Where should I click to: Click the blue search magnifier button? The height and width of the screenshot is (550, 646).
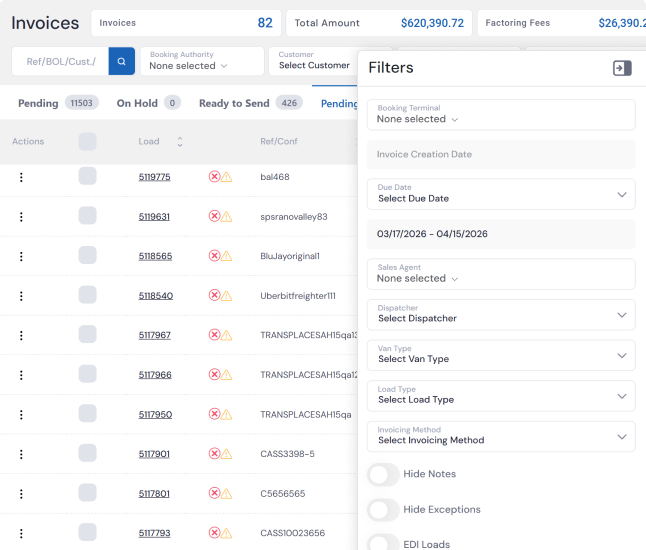pos(122,61)
